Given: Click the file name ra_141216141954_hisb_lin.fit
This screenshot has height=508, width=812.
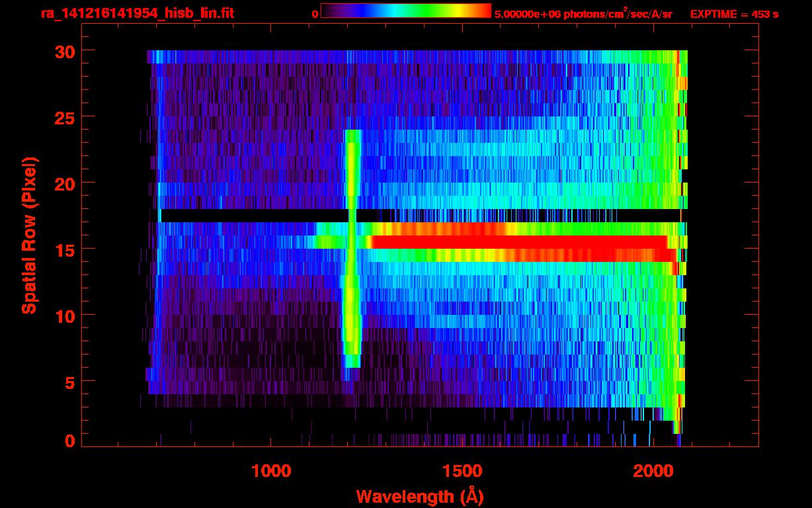Looking at the screenshot, I should click(x=138, y=13).
